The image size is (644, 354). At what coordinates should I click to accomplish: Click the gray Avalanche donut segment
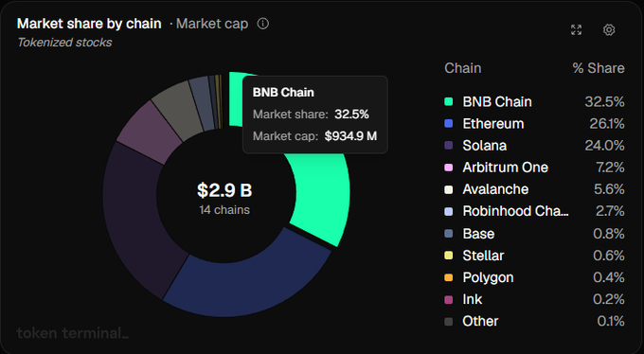tap(177, 107)
